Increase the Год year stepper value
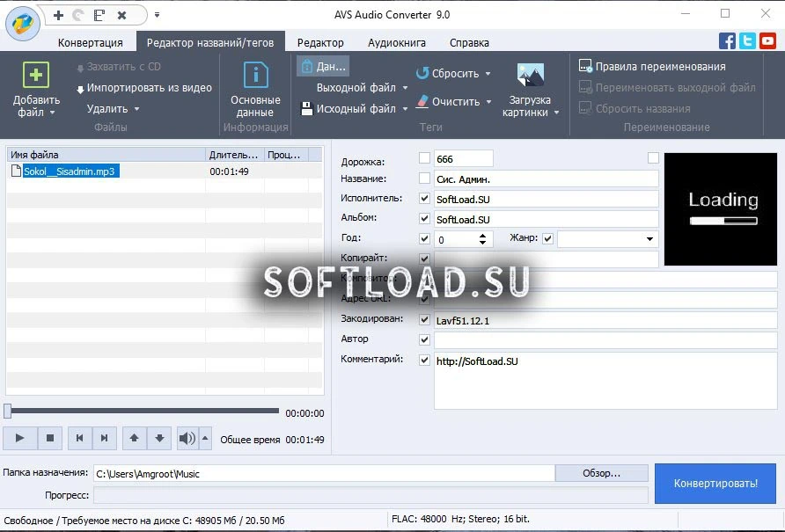This screenshot has height=532, width=785. [482, 235]
